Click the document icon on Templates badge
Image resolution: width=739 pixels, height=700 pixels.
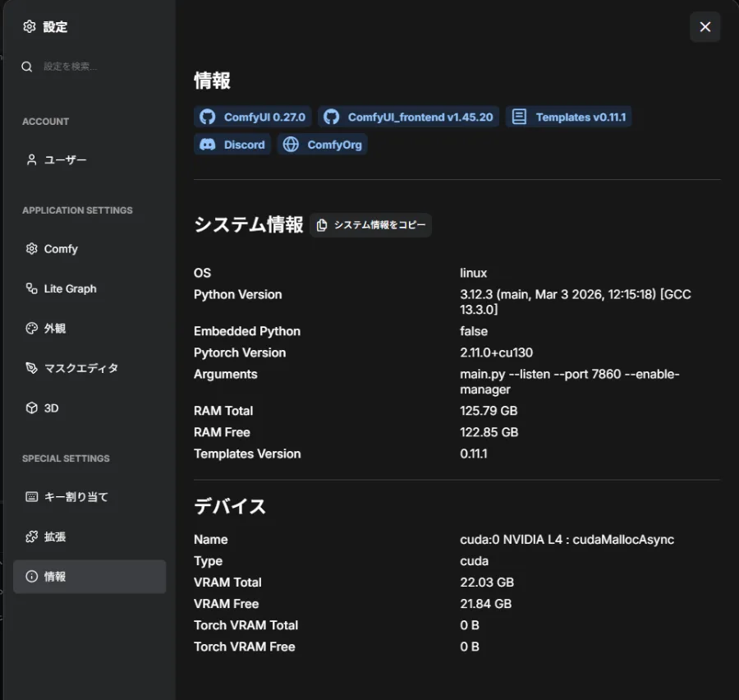coord(520,117)
